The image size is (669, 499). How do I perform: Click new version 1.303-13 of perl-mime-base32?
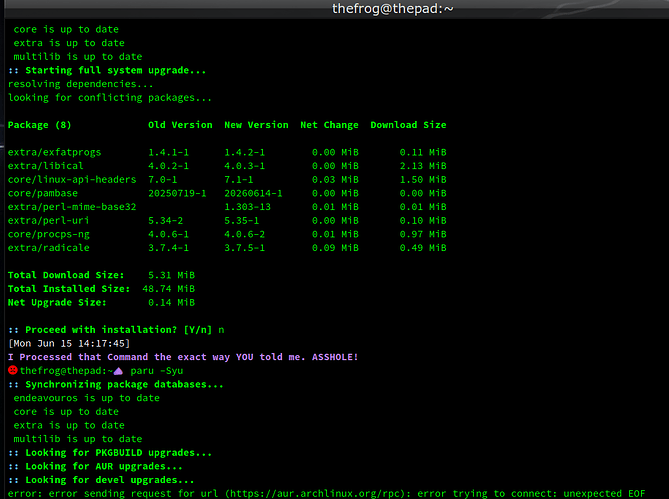247,207
